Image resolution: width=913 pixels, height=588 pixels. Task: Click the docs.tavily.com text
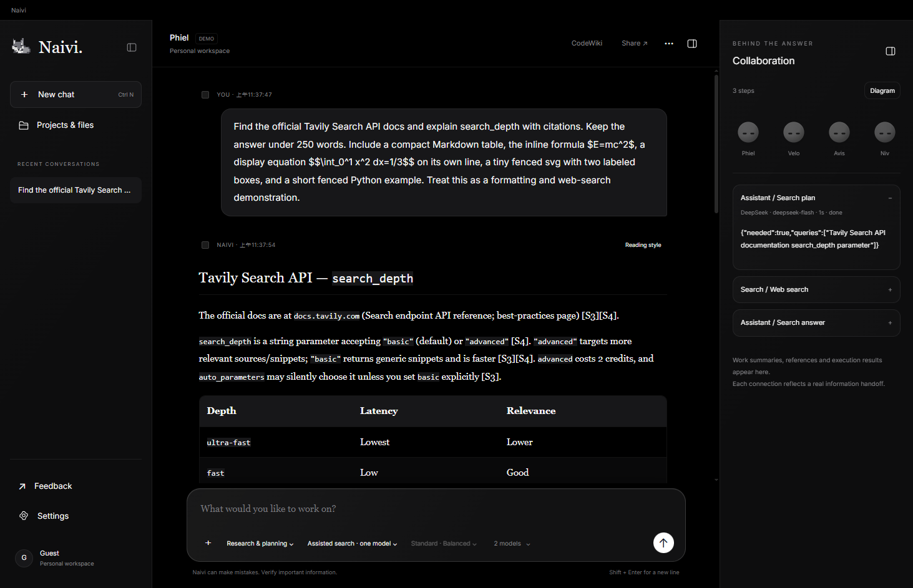[x=326, y=316]
